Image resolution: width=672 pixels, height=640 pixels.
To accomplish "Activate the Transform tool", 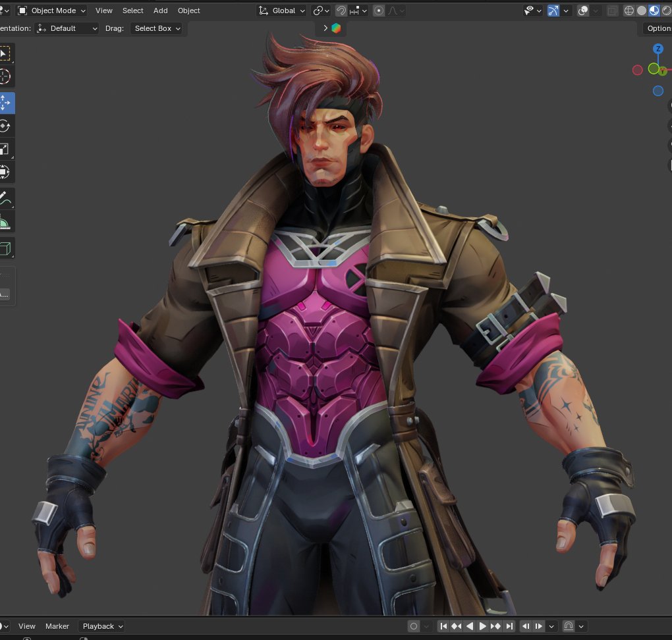I will [x=5, y=172].
